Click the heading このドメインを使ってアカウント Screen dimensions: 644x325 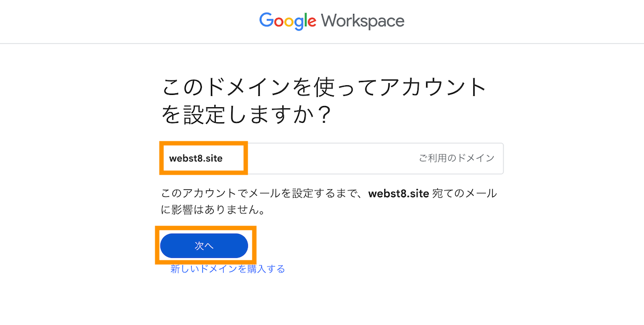pos(324,88)
